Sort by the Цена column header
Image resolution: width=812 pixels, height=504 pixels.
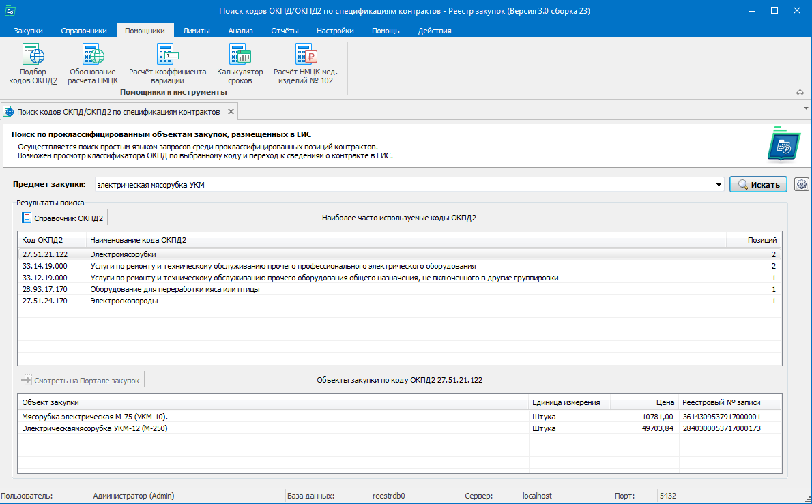click(x=644, y=402)
